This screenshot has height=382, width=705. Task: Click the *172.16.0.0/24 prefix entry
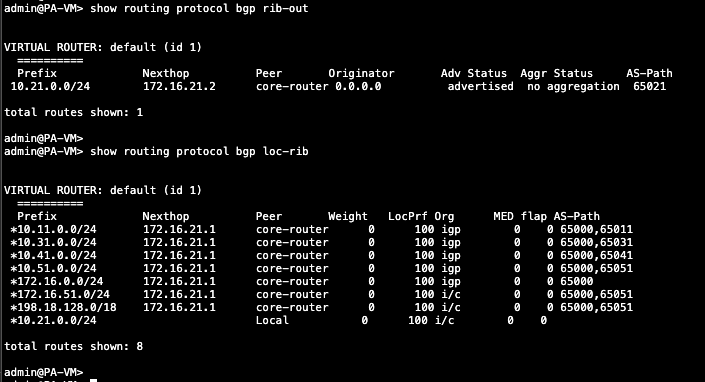click(x=57, y=281)
